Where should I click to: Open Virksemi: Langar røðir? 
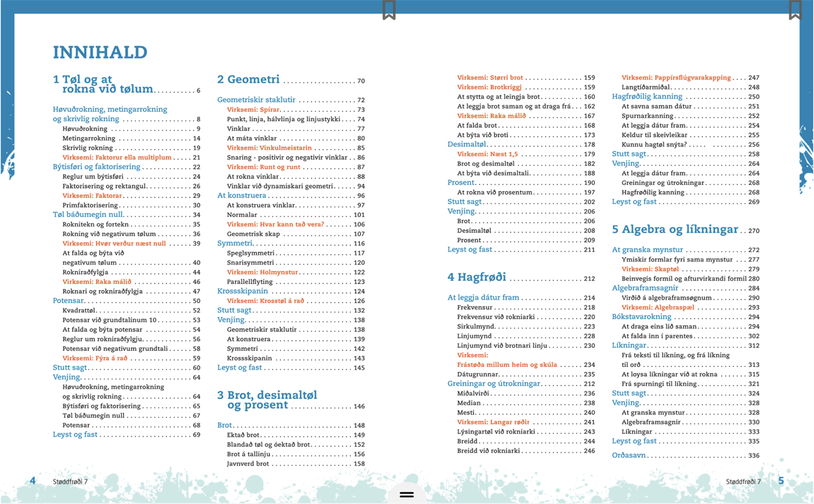(x=526, y=422)
